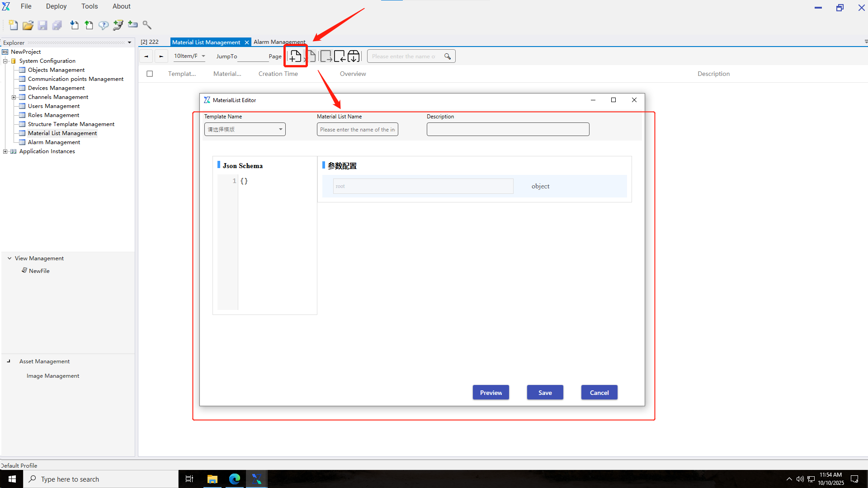Click the search magnifier icon

[448, 56]
